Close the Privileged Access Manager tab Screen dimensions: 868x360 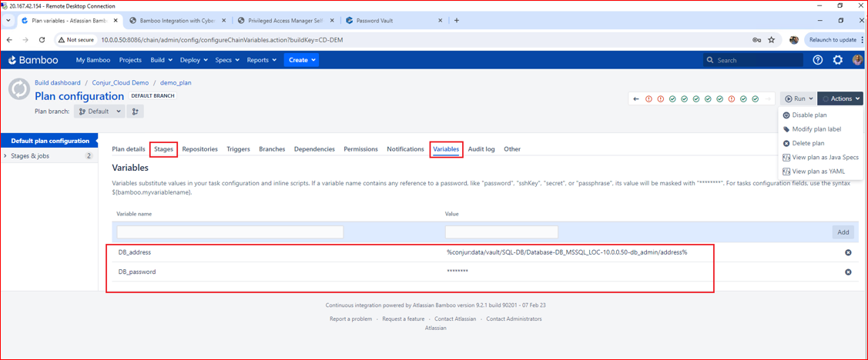click(332, 21)
